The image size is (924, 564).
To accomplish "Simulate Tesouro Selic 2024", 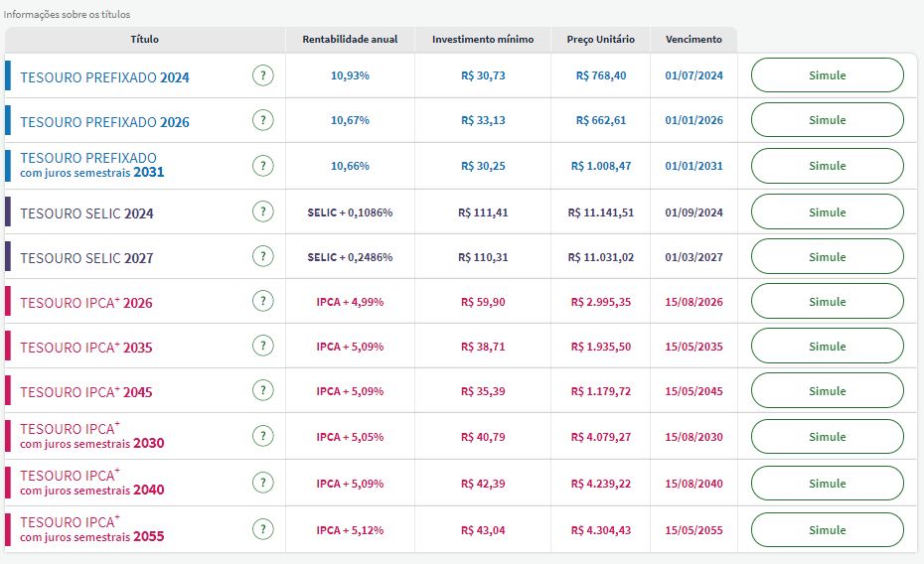I will (x=828, y=211).
